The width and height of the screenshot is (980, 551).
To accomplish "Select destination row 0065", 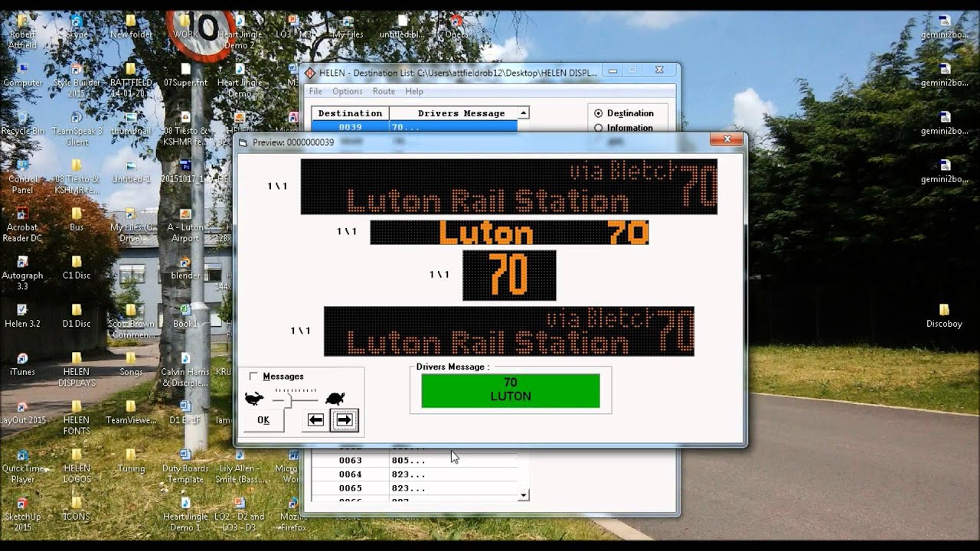I will (414, 488).
